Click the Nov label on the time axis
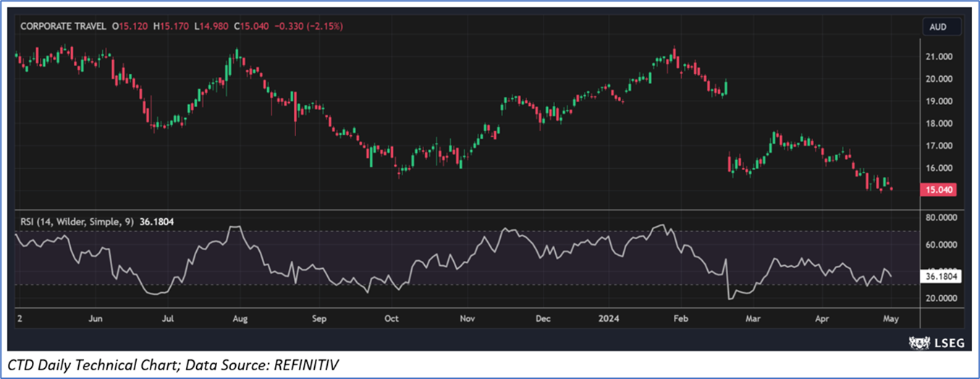Screen dimensions: 980x379 [x=468, y=318]
